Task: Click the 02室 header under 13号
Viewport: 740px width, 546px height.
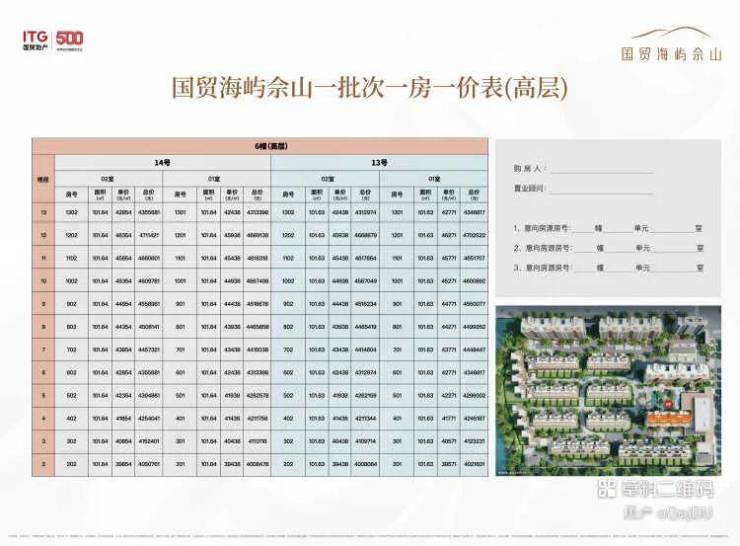Action: (x=325, y=179)
